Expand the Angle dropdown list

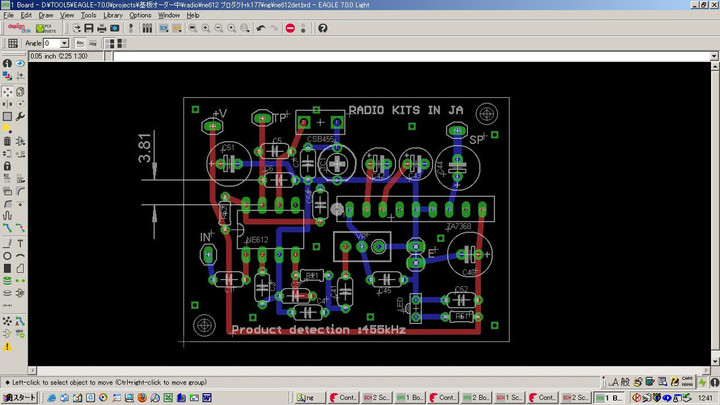65,43
